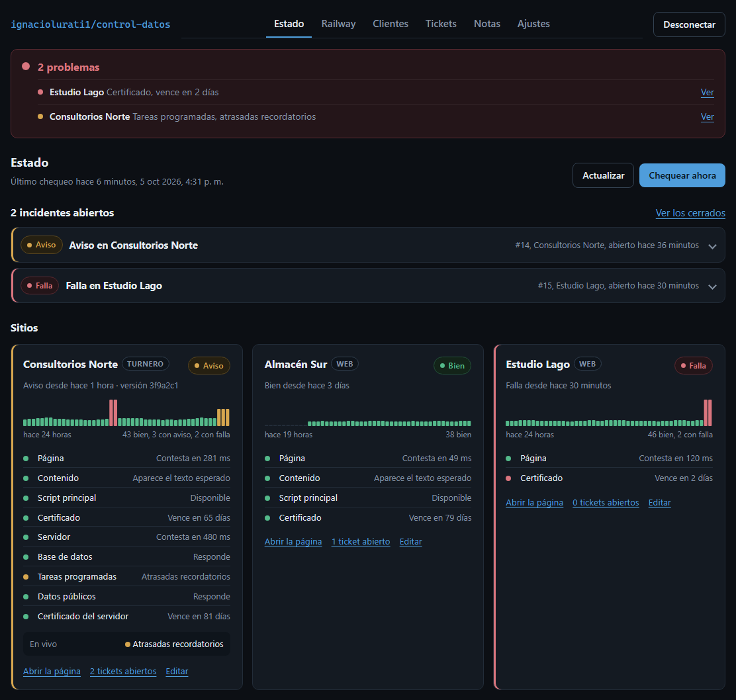Click Ver for the Estudio Lago problem

tap(707, 93)
